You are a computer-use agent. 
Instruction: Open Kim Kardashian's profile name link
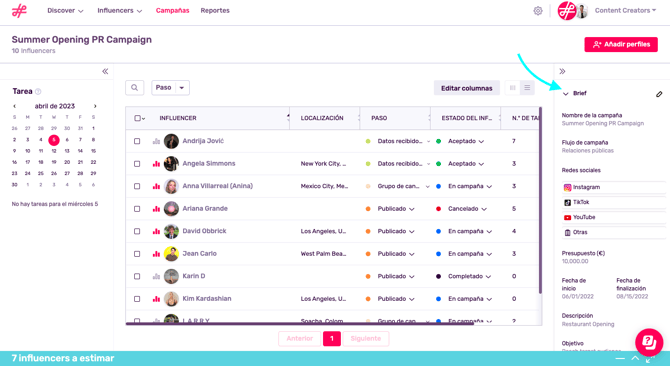click(x=207, y=299)
